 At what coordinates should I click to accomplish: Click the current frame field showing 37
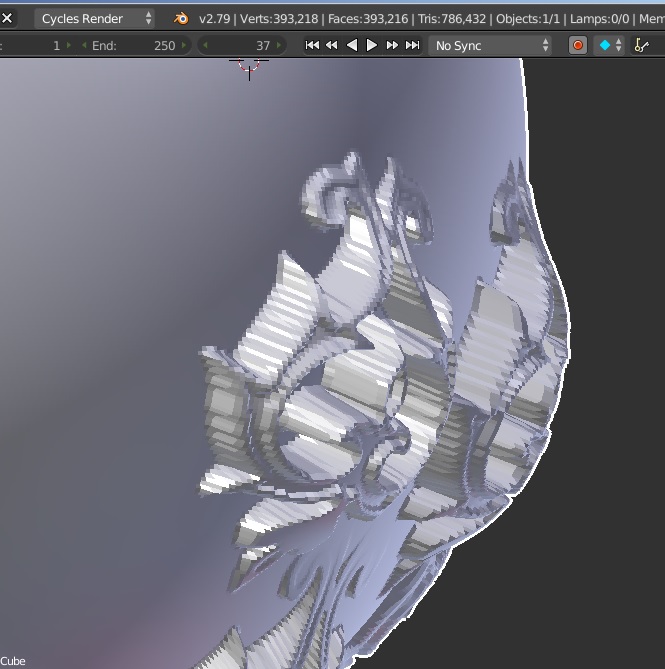click(x=242, y=46)
